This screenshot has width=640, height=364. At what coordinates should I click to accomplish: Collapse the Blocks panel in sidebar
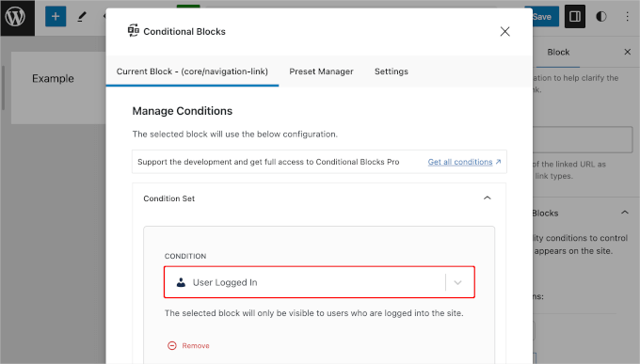tap(625, 213)
